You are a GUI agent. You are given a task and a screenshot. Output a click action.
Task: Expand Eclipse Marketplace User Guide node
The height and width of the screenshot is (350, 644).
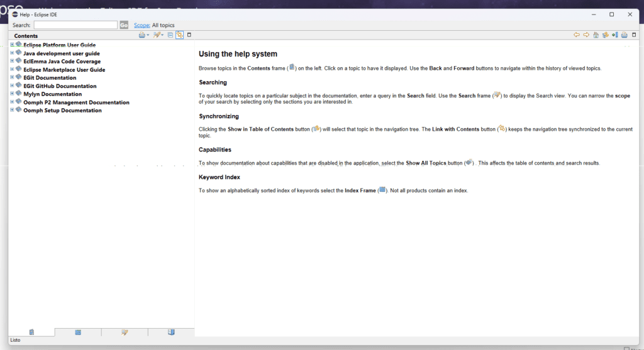(12, 69)
